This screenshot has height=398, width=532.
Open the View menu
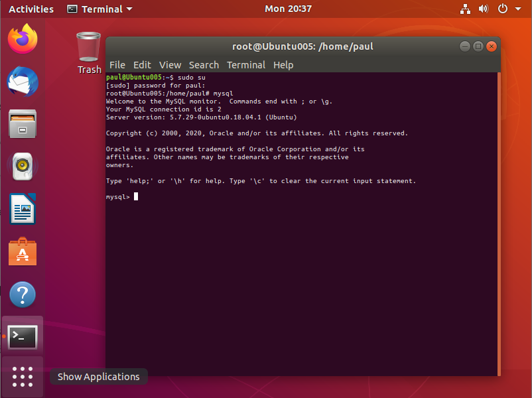170,65
